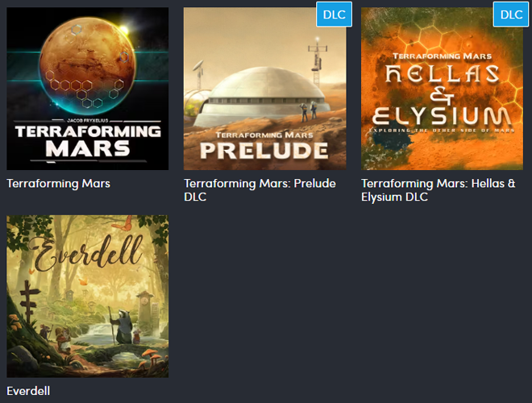
Task: Click the DLC badge on Hellas & Elysium
Action: click(x=511, y=15)
